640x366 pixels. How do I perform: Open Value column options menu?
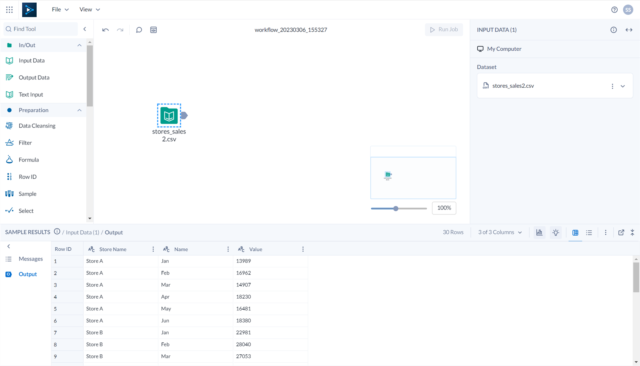[303, 249]
